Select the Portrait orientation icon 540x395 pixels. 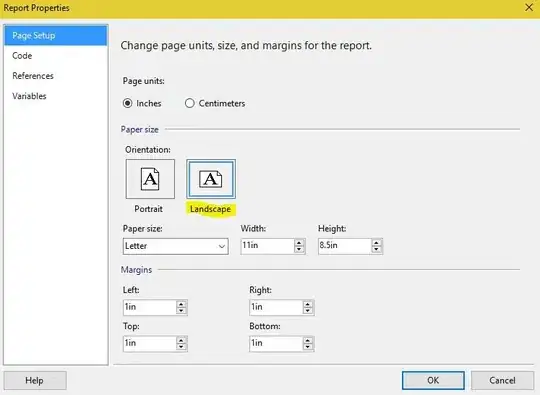(x=150, y=179)
